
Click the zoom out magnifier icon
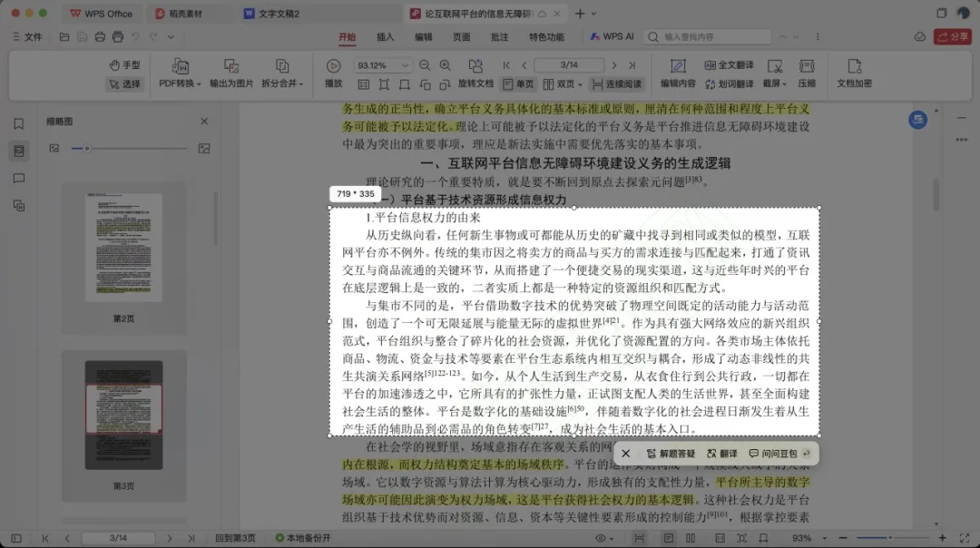click(x=424, y=65)
